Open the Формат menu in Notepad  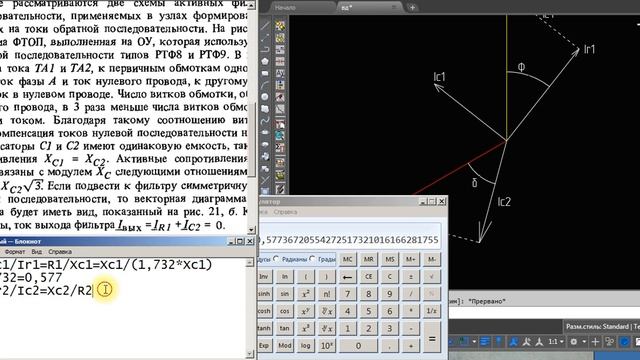click(15, 252)
